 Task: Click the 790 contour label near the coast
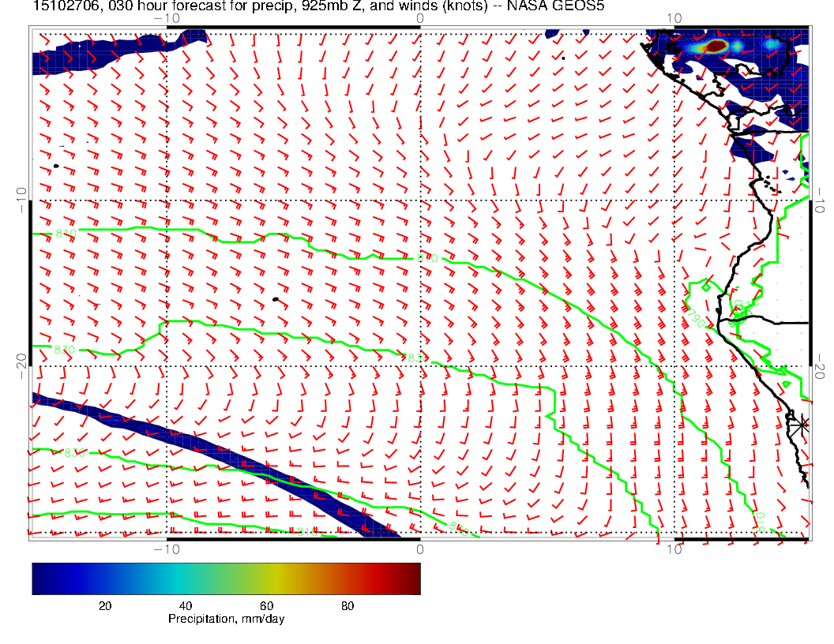point(695,318)
